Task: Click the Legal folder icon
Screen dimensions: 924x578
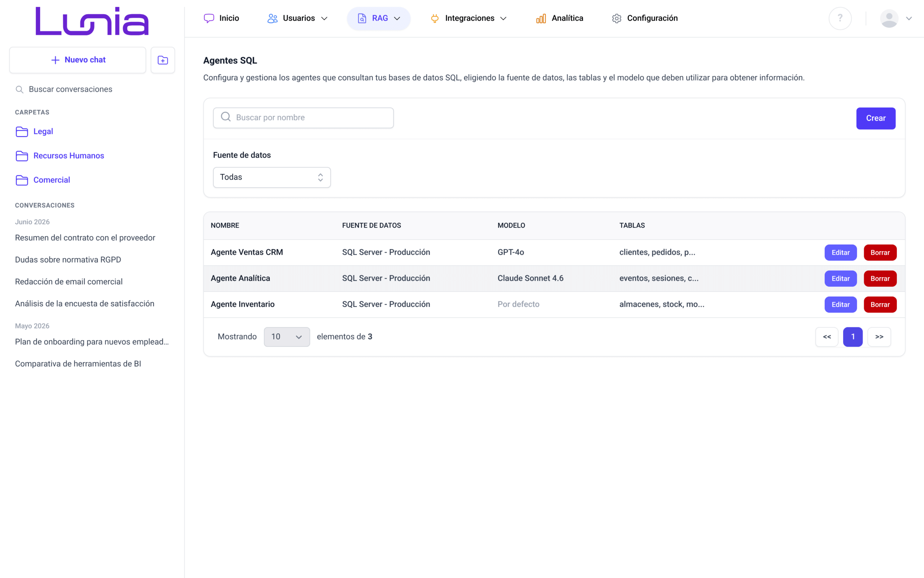Action: click(22, 131)
